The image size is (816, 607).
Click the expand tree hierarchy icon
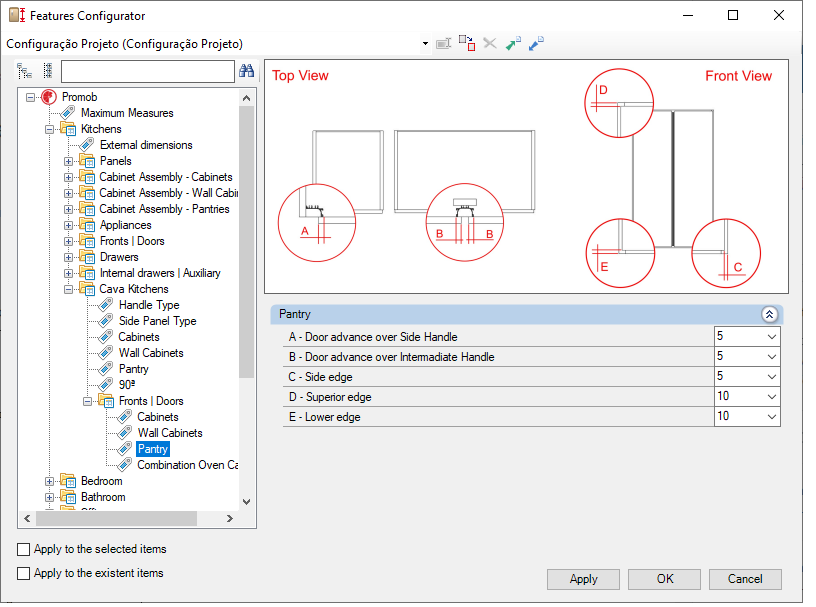[x=24, y=71]
